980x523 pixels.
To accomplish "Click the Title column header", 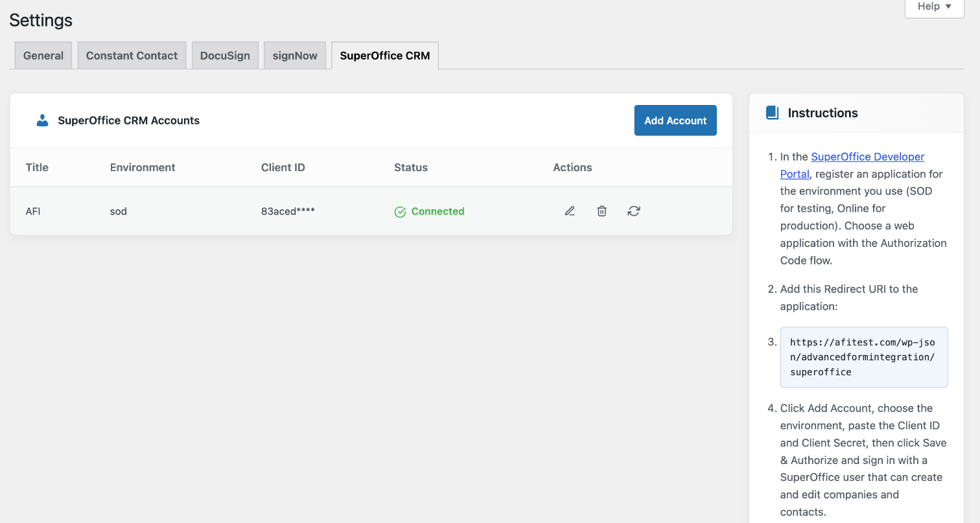I will (37, 167).
